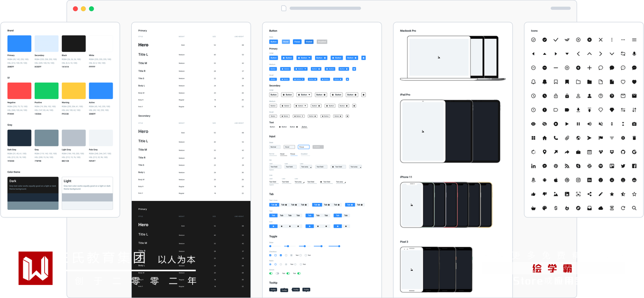Select the telephone handset icon
Viewport: 644px width, 298px height.
pyautogui.click(x=556, y=138)
